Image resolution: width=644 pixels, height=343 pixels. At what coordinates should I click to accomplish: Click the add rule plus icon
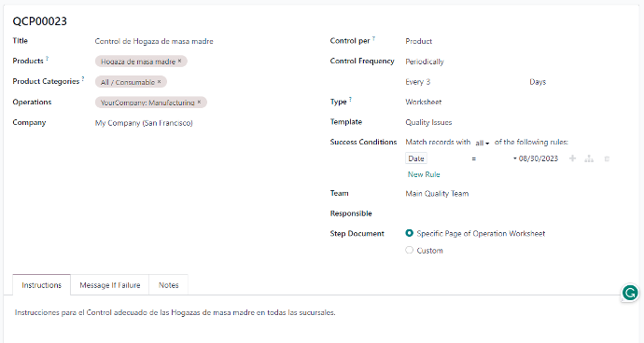pyautogui.click(x=572, y=158)
